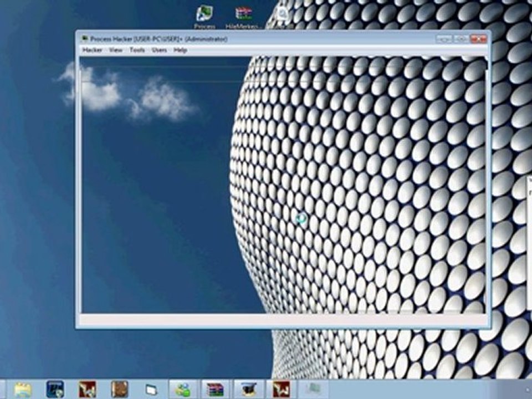The height and width of the screenshot is (399, 532).
Task: Open the WinRAR books taskbar icon
Action: [215, 390]
